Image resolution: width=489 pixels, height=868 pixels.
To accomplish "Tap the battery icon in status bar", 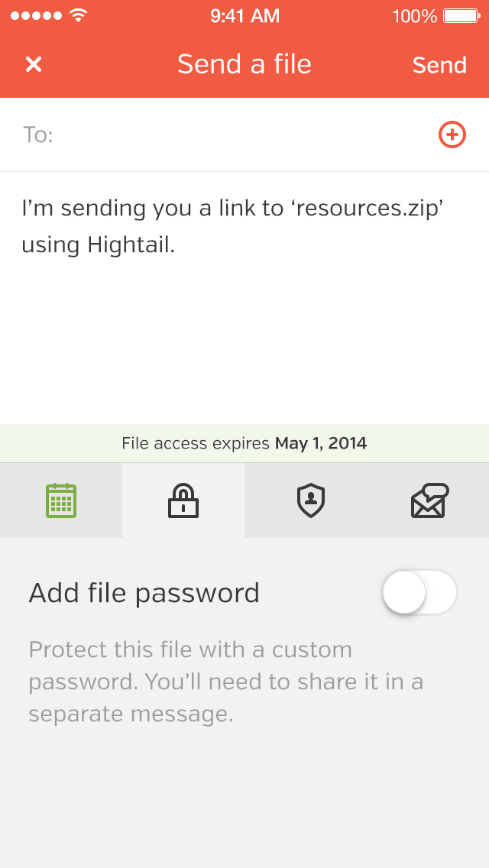I will (461, 15).
